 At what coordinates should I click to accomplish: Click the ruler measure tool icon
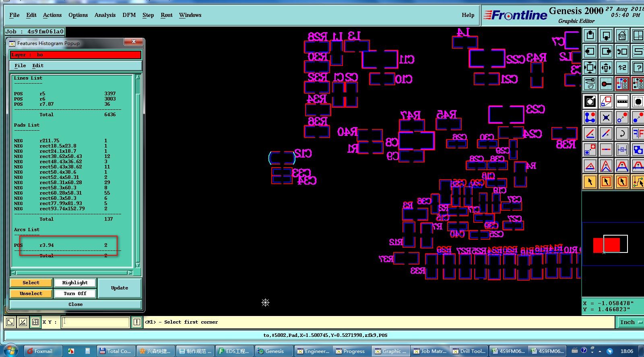(622, 101)
